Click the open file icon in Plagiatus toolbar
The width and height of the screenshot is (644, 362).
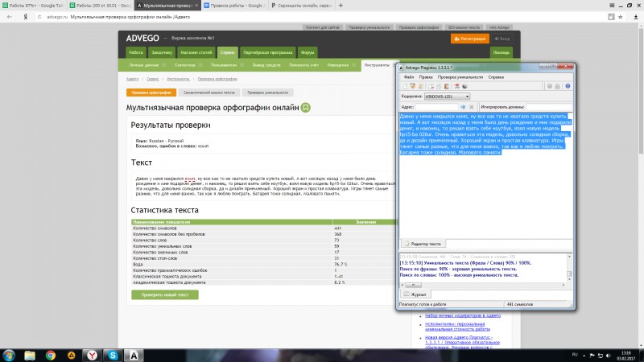pos(413,86)
